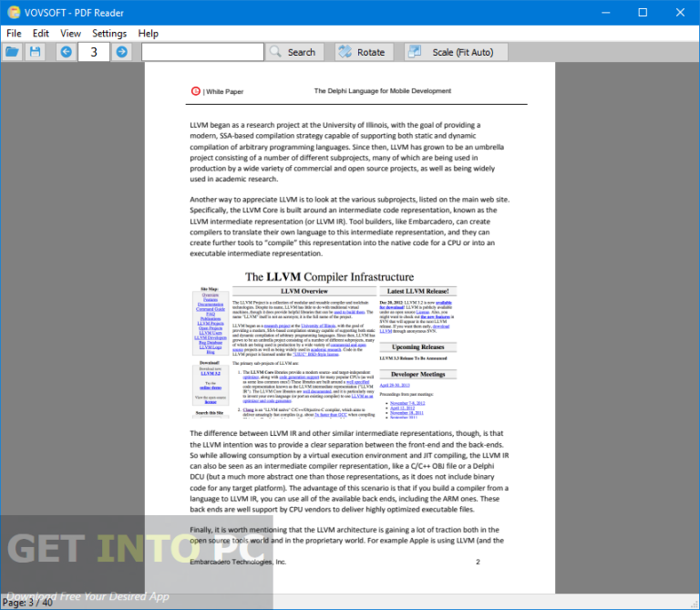This screenshot has width=700, height=610.
Task: Click the 'Developer Meetings' heading
Action: click(x=417, y=374)
